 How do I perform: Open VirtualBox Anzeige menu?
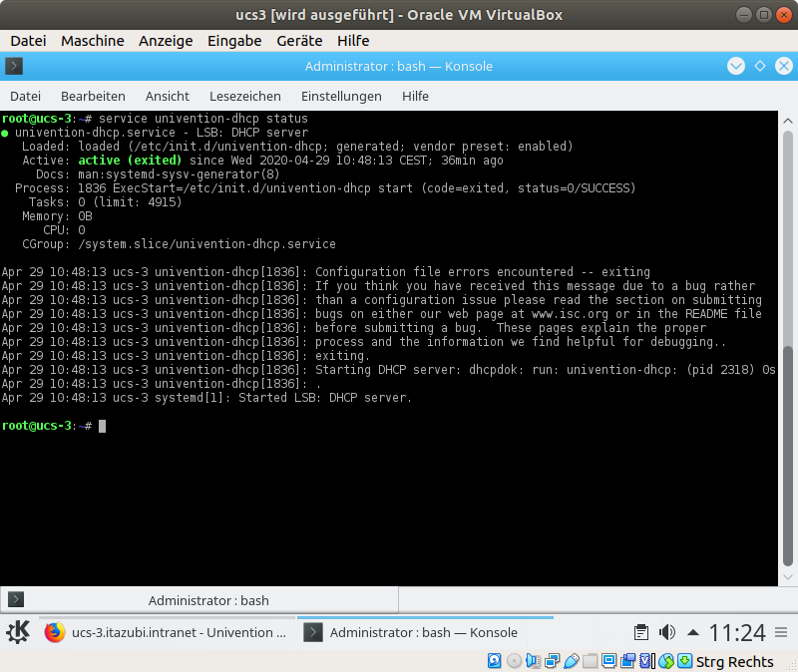166,41
